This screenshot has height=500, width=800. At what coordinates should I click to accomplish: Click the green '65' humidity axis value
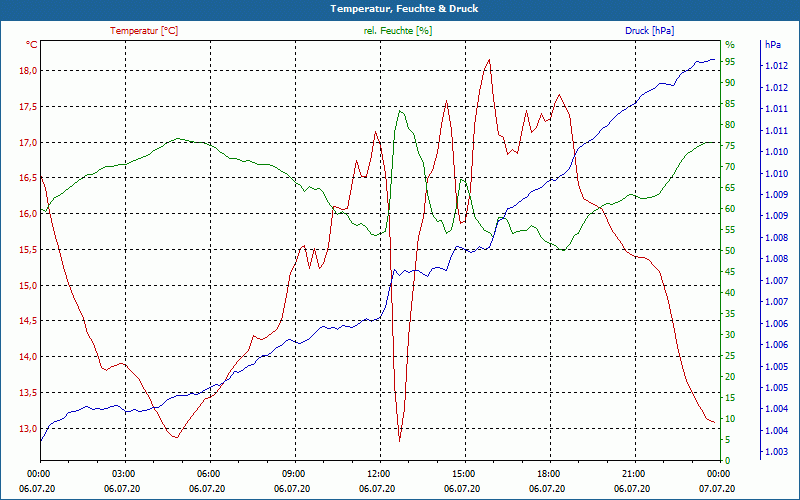coord(730,188)
